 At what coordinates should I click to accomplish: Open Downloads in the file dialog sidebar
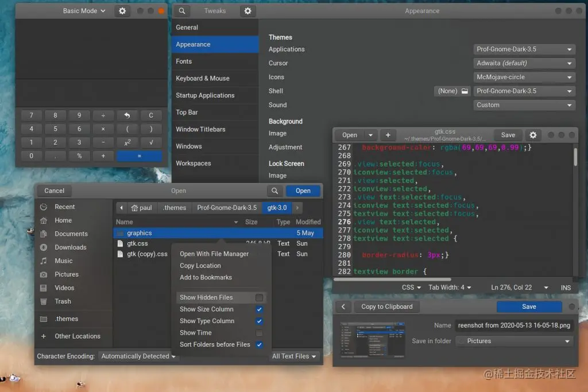[x=74, y=247]
